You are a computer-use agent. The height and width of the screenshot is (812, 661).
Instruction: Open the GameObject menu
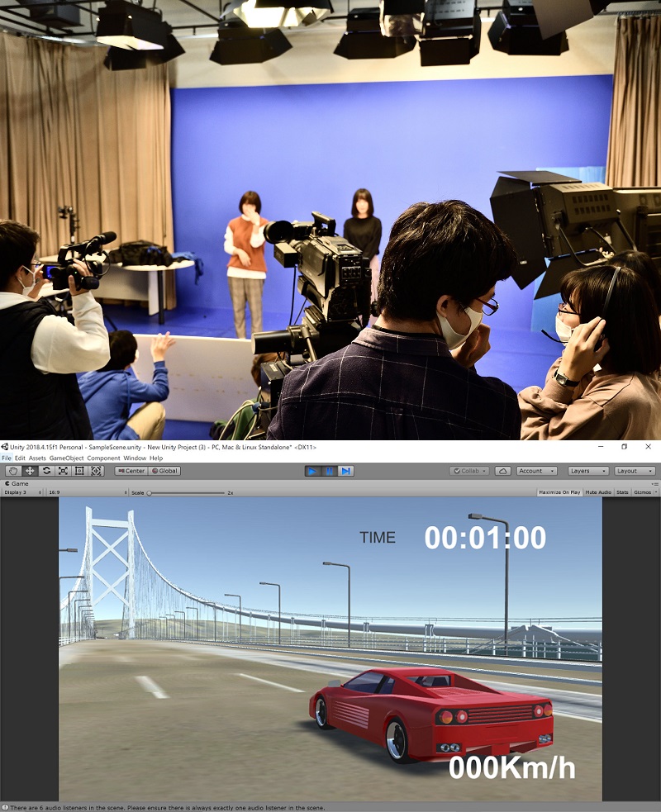(x=66, y=458)
